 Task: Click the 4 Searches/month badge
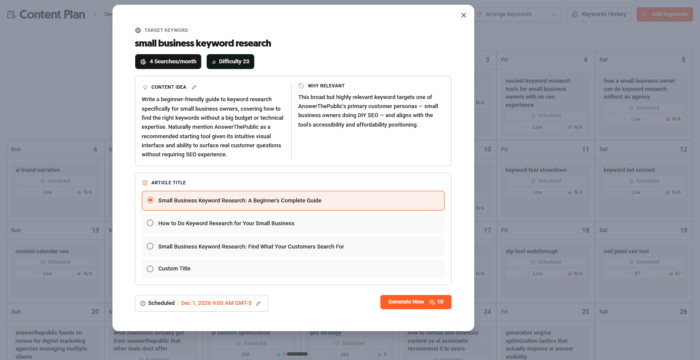(168, 62)
